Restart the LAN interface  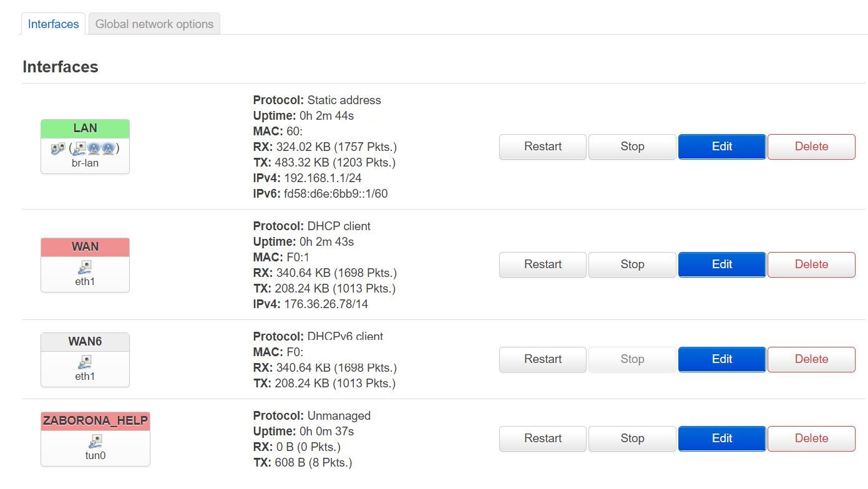point(543,147)
